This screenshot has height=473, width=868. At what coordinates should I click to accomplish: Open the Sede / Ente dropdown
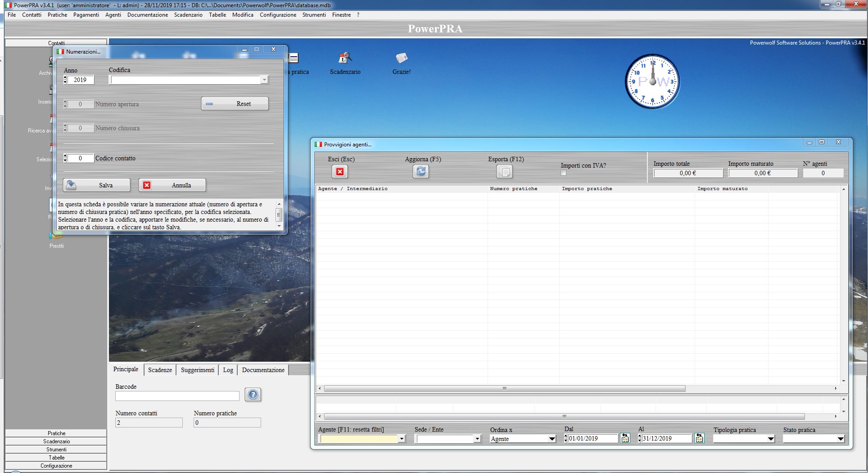click(477, 439)
